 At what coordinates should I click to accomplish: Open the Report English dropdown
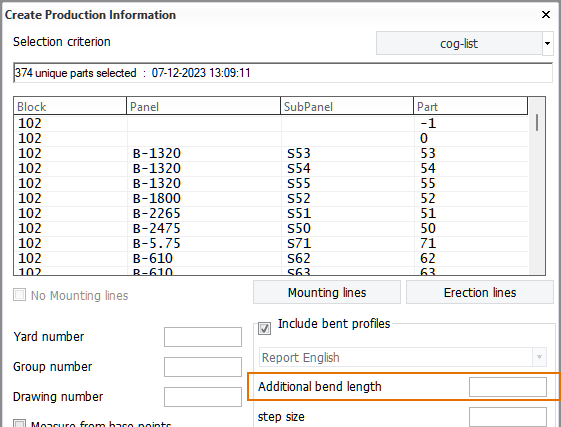tap(403, 357)
